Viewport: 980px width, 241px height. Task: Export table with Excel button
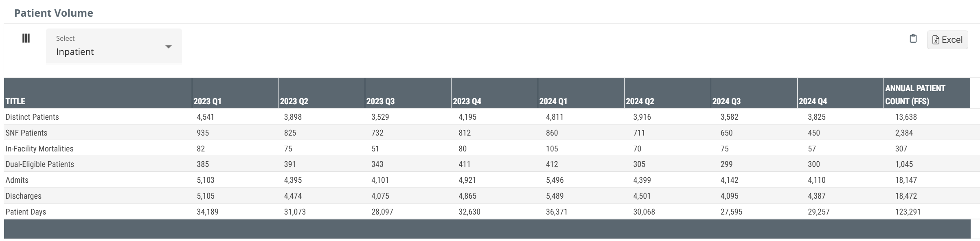pyautogui.click(x=947, y=40)
